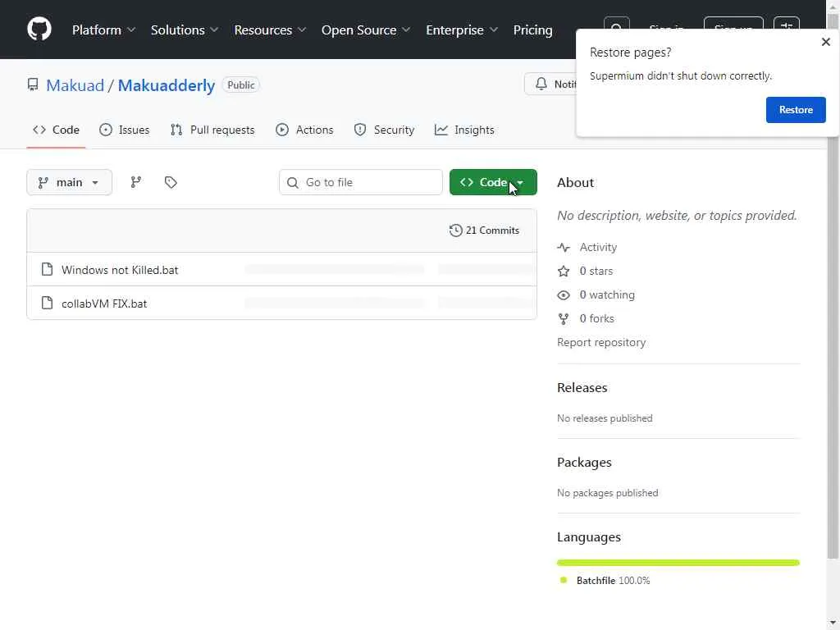Open the Activity link

coord(598,247)
